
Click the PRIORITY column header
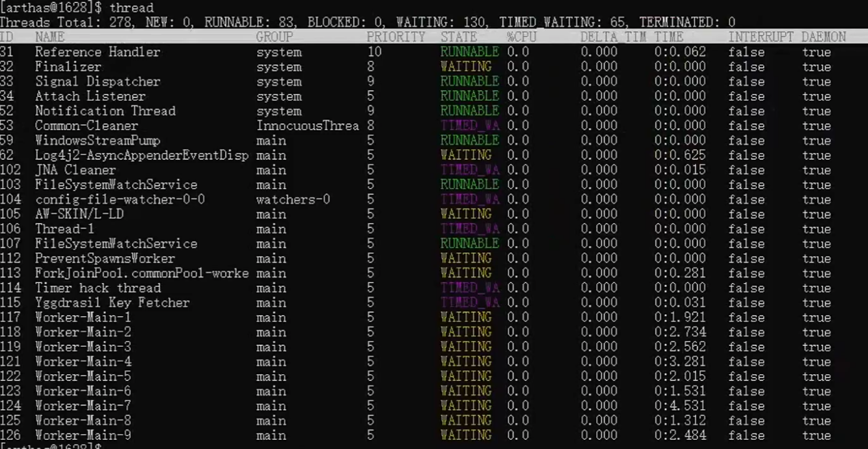tap(396, 37)
